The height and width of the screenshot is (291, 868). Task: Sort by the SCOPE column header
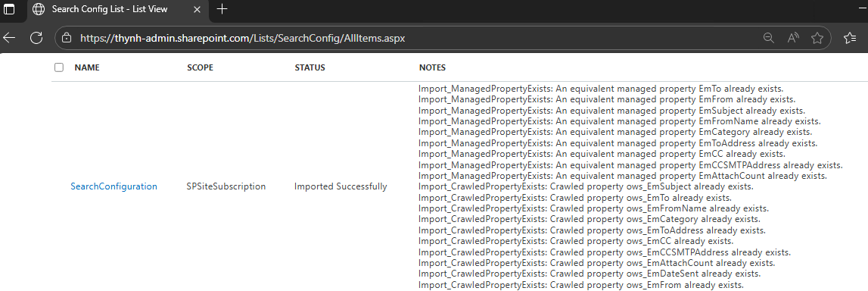(201, 67)
